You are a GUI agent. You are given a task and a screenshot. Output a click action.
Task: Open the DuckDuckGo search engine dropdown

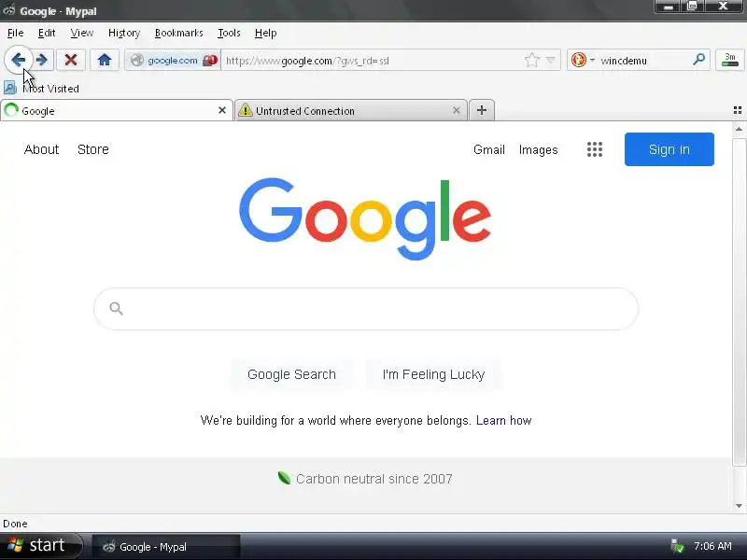tap(583, 60)
